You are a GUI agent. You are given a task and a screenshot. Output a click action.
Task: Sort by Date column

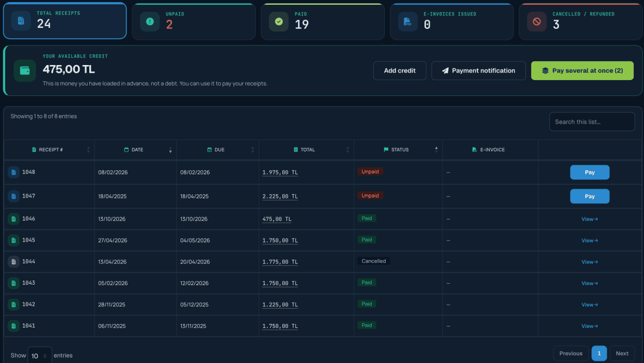[136, 150]
